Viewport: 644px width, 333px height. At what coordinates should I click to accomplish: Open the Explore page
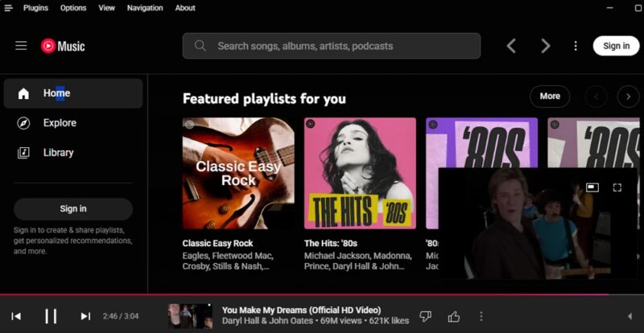pyautogui.click(x=60, y=123)
